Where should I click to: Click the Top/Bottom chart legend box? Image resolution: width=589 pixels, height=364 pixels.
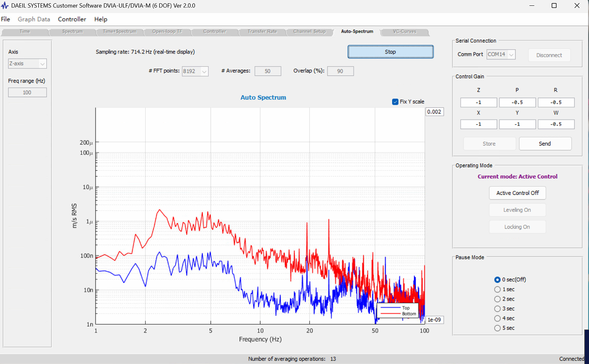pos(397,311)
